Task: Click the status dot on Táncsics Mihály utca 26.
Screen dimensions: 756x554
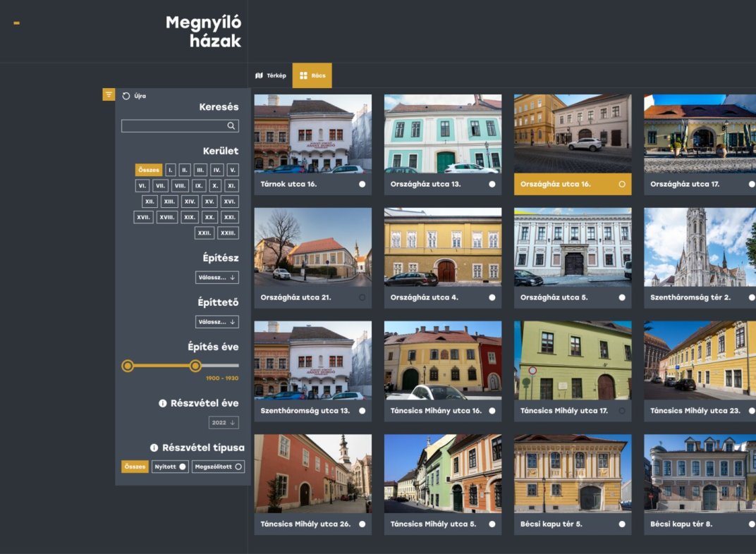Action: point(362,524)
